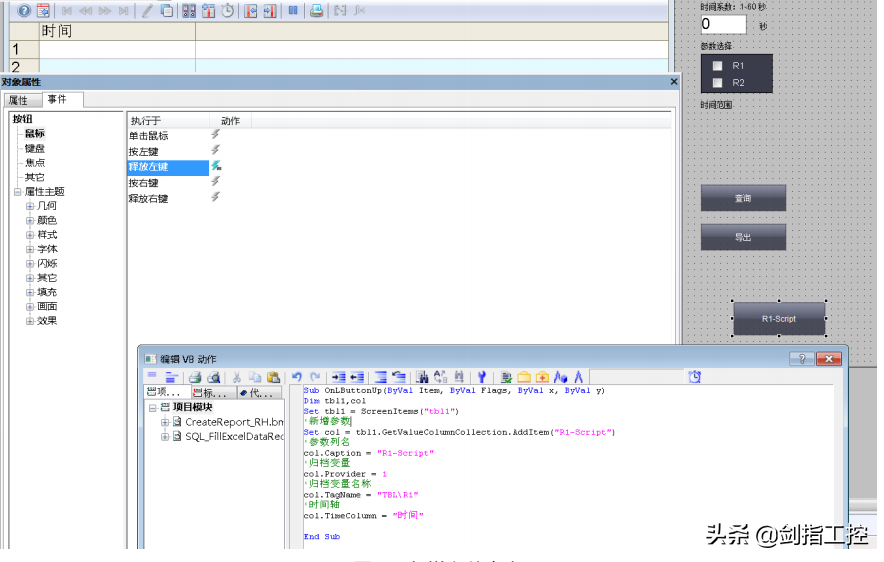Image resolution: width=884 pixels, height=562 pixels.
Task: Click the lightning icon for 单击鼠标 event
Action: (215, 135)
